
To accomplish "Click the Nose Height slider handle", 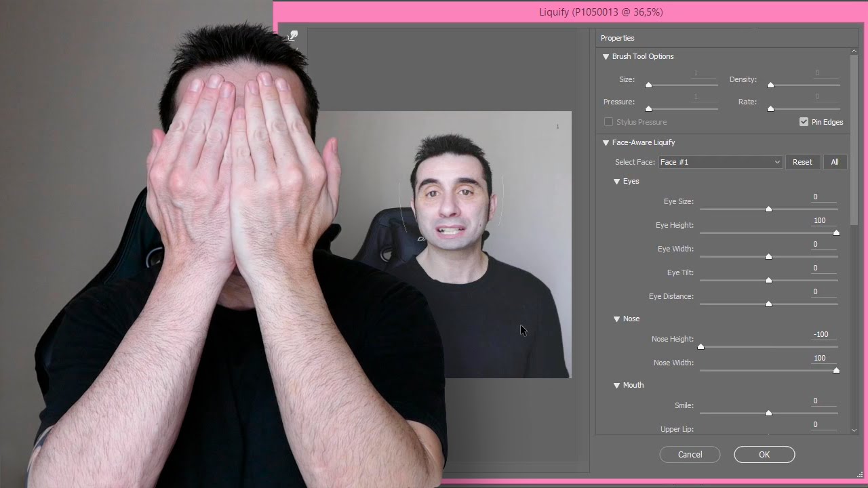I will click(701, 346).
